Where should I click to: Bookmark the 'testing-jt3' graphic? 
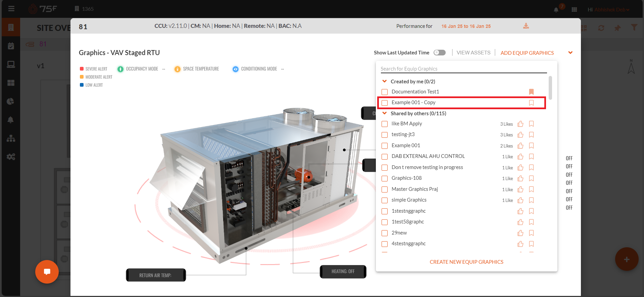531,135
